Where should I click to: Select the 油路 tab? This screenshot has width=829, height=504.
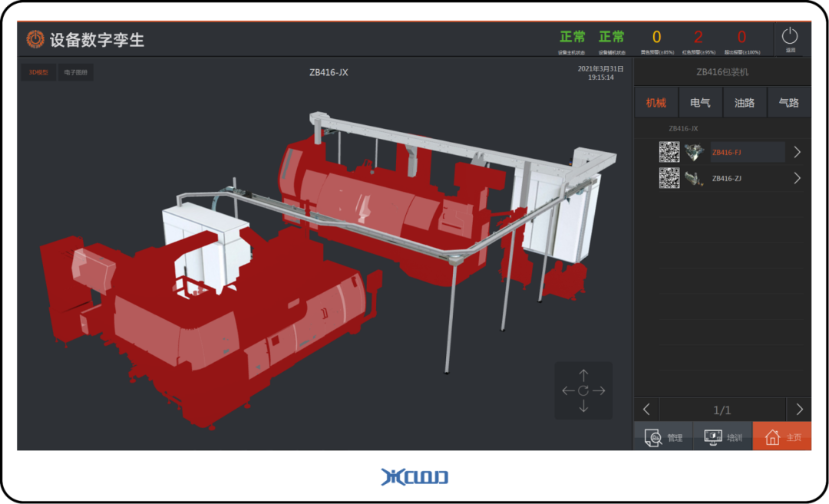pyautogui.click(x=745, y=103)
